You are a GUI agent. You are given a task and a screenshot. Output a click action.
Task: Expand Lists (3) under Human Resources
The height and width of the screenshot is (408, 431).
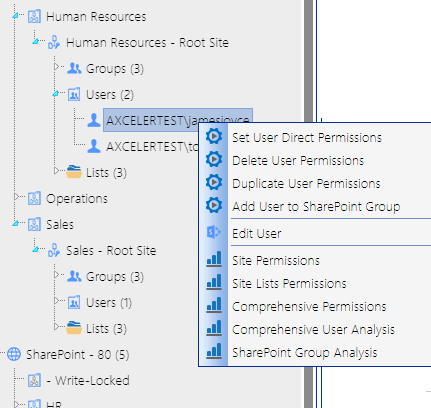click(56, 171)
